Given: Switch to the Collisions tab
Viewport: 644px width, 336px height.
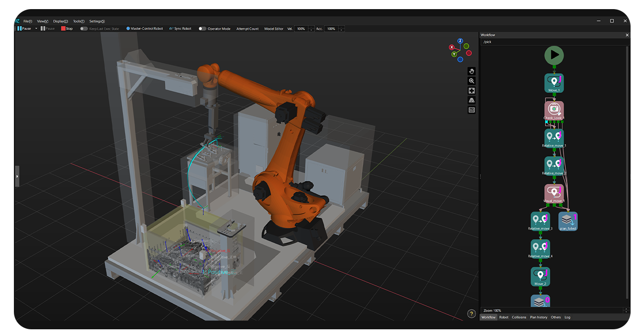Looking at the screenshot, I should click(x=519, y=317).
